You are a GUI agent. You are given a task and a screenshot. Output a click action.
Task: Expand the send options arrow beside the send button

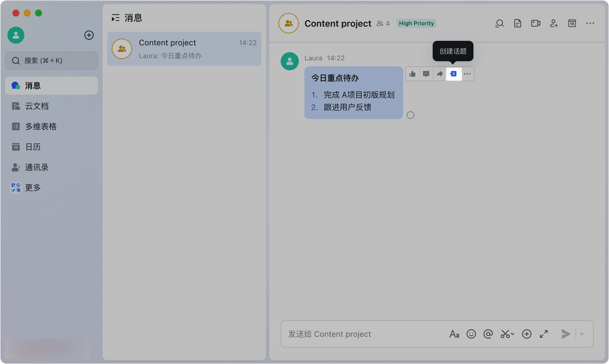[582, 334]
